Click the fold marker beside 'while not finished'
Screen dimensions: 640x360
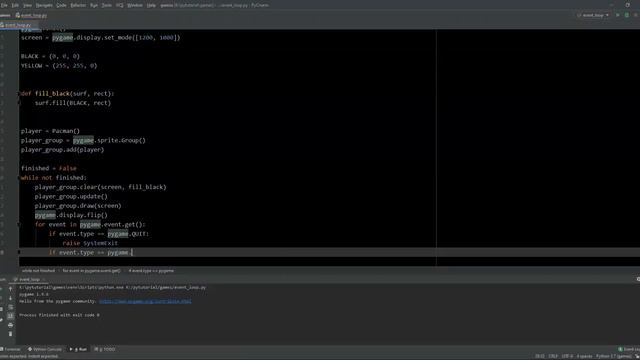tap(19, 178)
